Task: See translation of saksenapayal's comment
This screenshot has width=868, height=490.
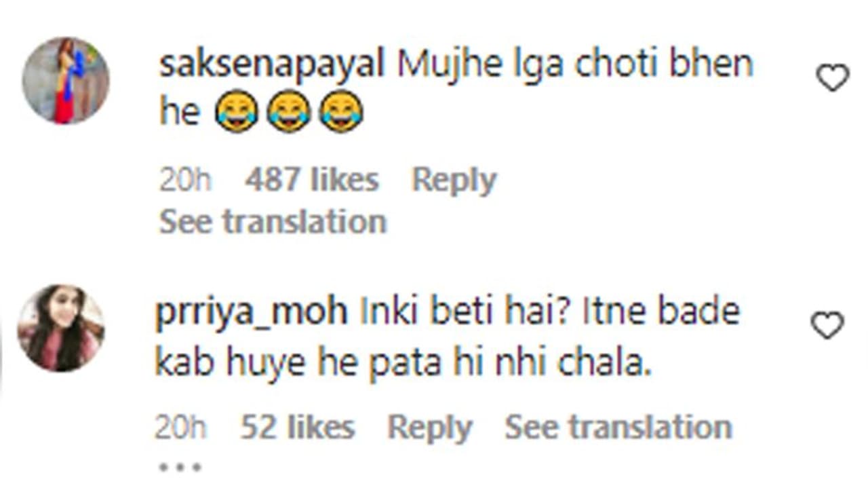Action: pyautogui.click(x=273, y=221)
